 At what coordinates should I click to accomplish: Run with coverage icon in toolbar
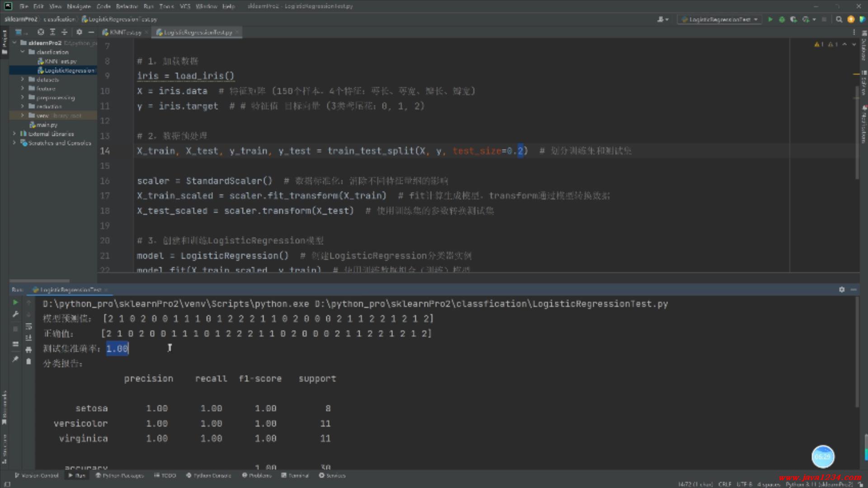(x=793, y=19)
